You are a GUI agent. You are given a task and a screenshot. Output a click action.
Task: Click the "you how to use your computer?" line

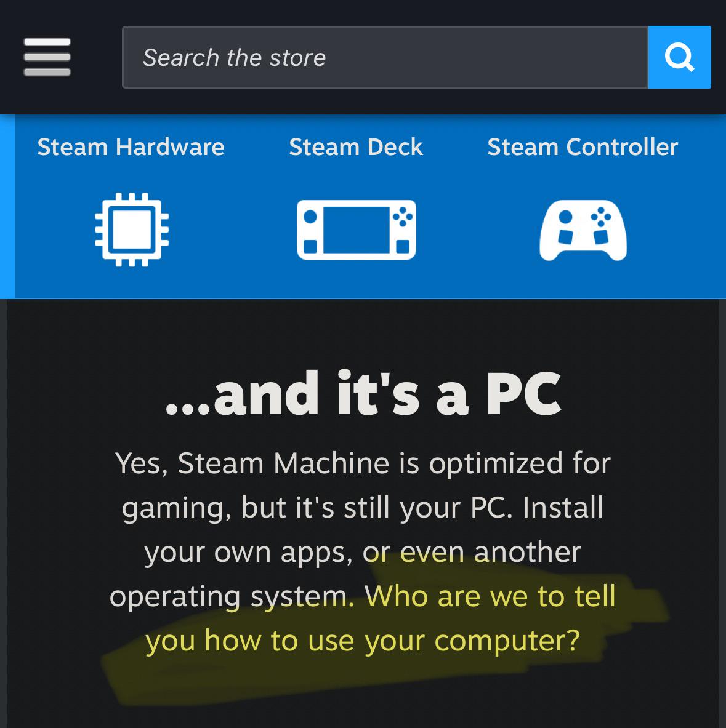tap(363, 641)
